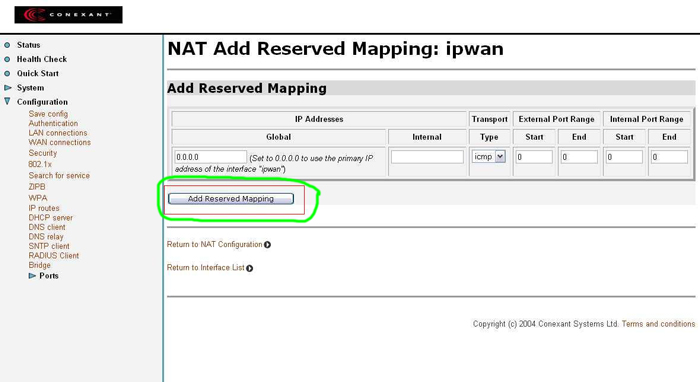Open the Status page
Image resolution: width=700 pixels, height=382 pixels.
tap(29, 45)
